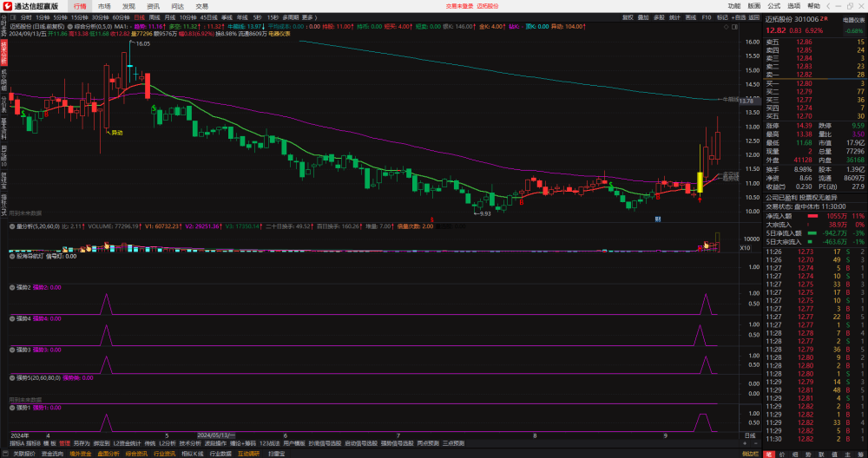The image size is (868, 458).
Task: Click the circle icon beside 强势2
Action: (11, 287)
